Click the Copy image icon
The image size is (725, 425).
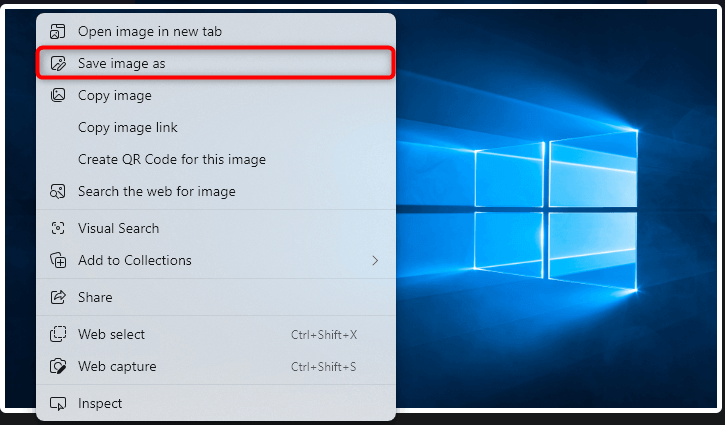pyautogui.click(x=58, y=95)
